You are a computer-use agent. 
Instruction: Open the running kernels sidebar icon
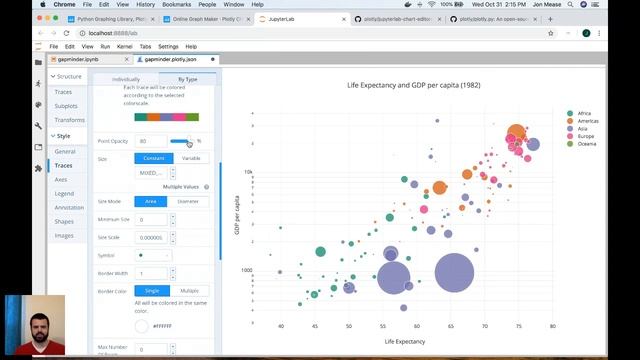point(38,83)
